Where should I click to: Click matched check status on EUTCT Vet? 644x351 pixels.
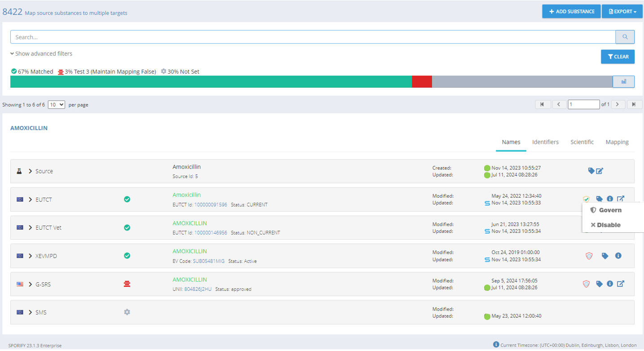click(x=127, y=227)
